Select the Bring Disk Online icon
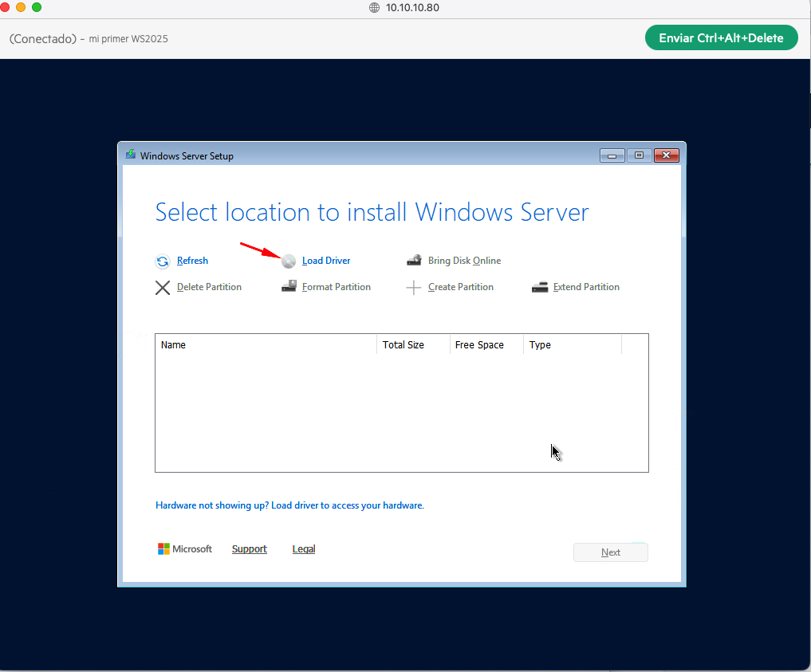The image size is (811, 672). click(414, 260)
